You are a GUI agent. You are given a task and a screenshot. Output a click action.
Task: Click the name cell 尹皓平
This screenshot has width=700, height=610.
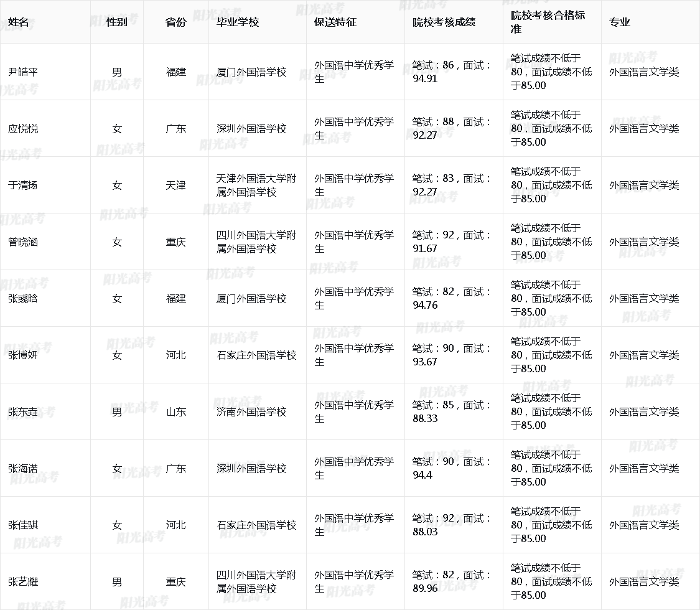[x=23, y=72]
